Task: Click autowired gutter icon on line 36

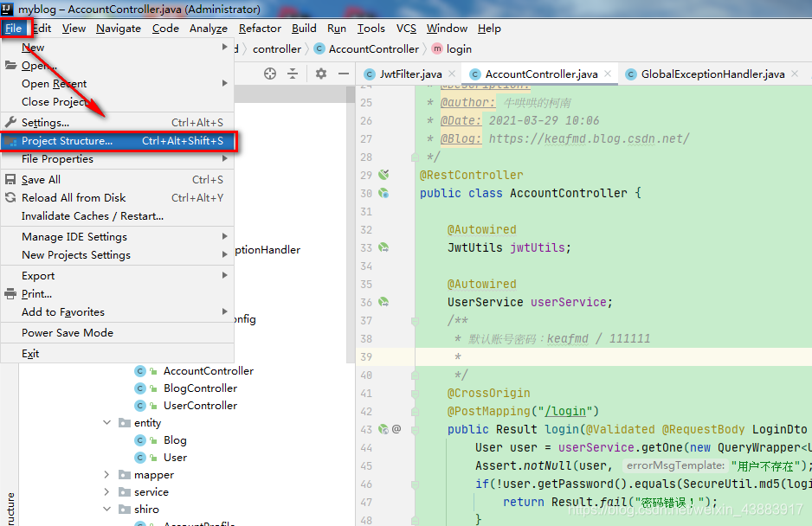Action: [383, 302]
